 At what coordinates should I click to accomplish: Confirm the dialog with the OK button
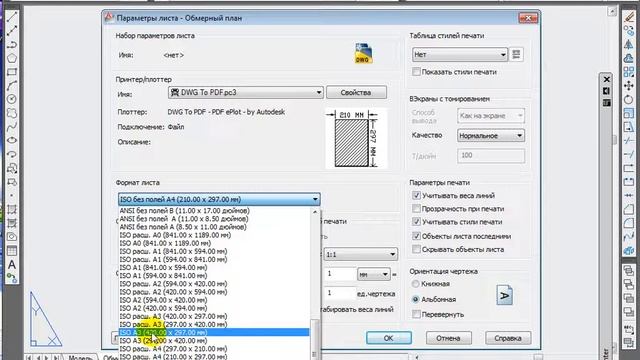pos(389,338)
